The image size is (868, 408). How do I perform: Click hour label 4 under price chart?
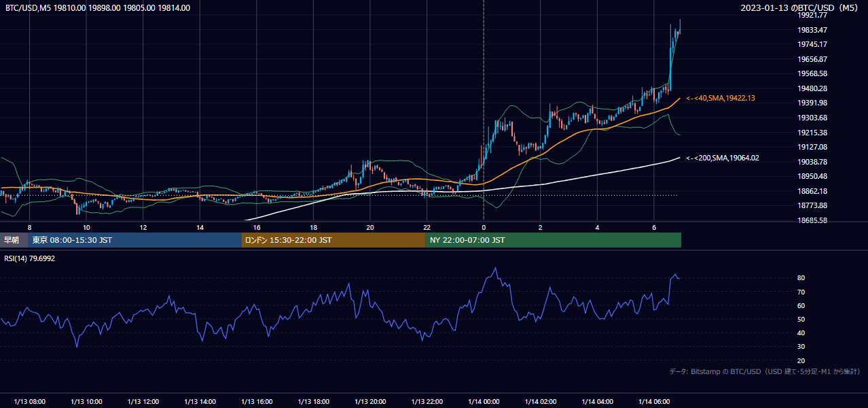(597, 227)
